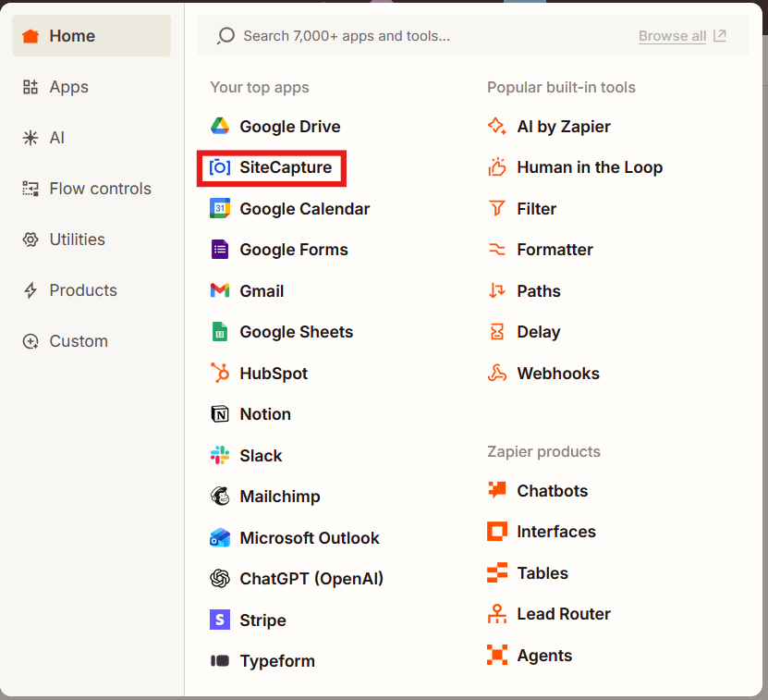Click the Google Drive icon

220,127
